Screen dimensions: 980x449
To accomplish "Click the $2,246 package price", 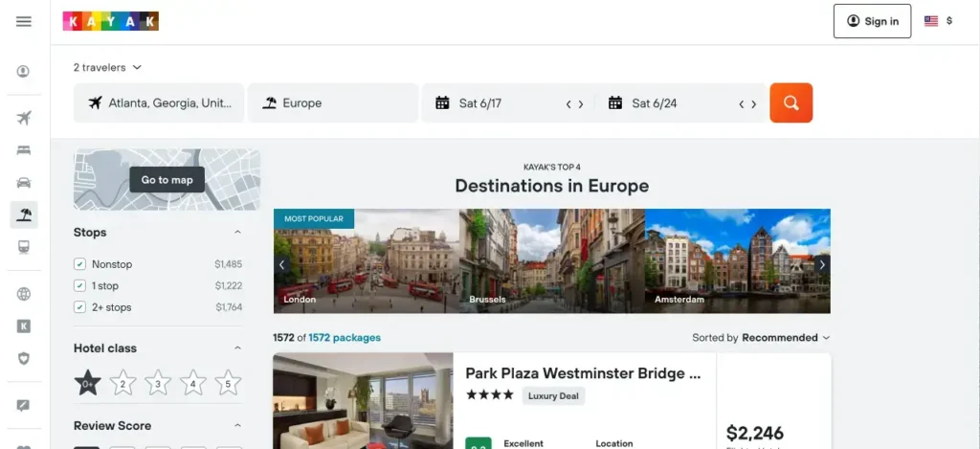I will 754,433.
